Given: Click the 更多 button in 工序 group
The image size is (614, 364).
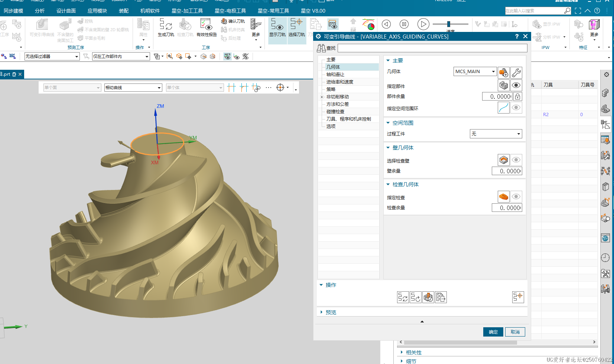Looking at the screenshot, I should coord(256,29).
